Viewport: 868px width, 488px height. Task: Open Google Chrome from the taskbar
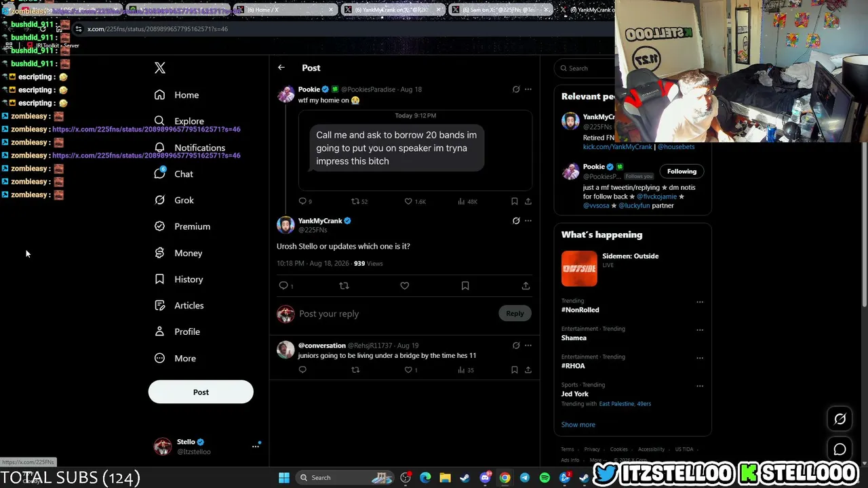(505, 478)
